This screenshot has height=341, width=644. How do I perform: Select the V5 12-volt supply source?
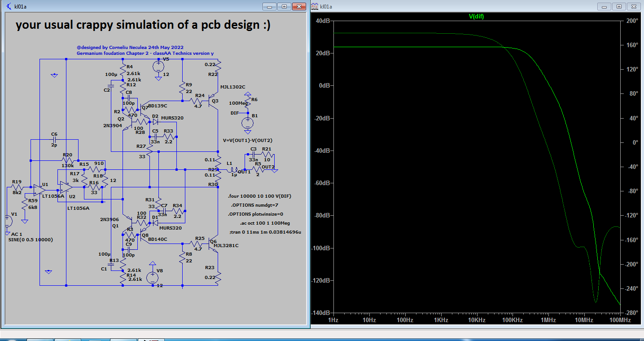pyautogui.click(x=158, y=67)
